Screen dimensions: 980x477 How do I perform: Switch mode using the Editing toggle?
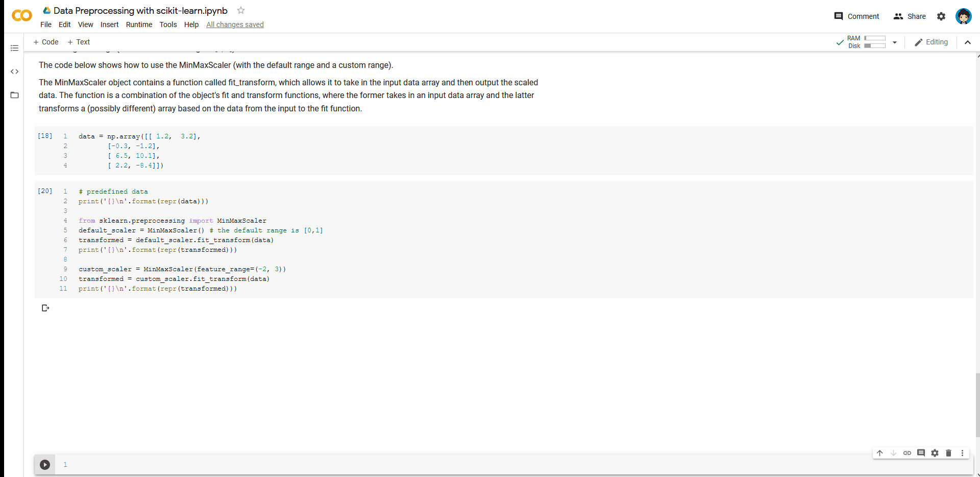(x=931, y=42)
